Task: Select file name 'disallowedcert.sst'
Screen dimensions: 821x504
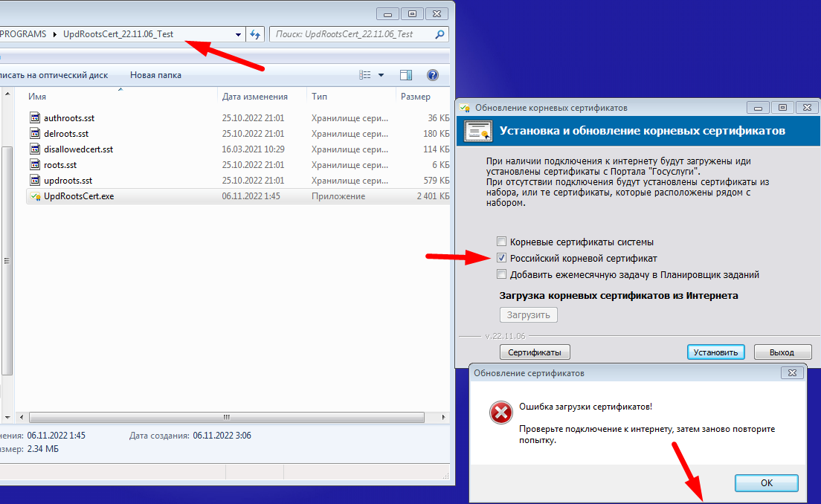Action: (79, 149)
